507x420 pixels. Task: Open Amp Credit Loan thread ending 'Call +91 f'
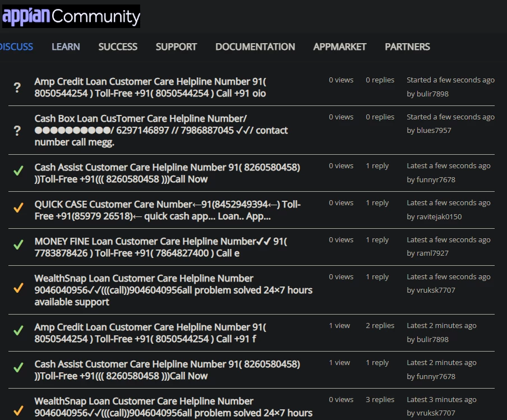point(150,333)
